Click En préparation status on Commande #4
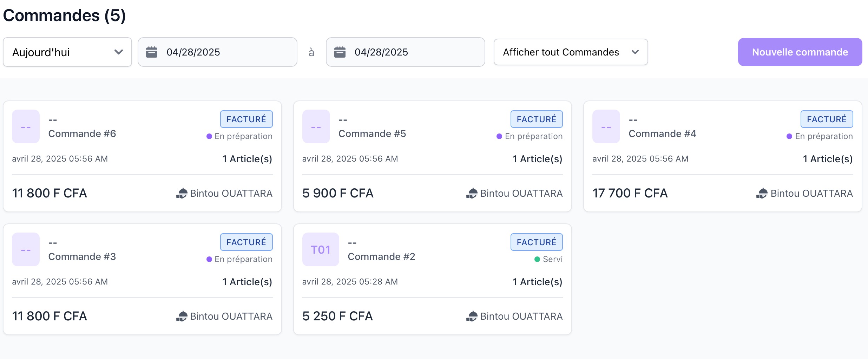 coord(820,136)
